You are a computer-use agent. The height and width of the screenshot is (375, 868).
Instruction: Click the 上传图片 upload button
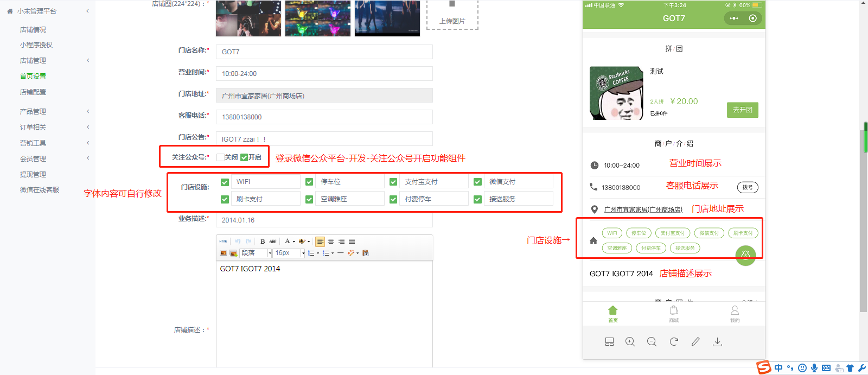click(x=452, y=14)
